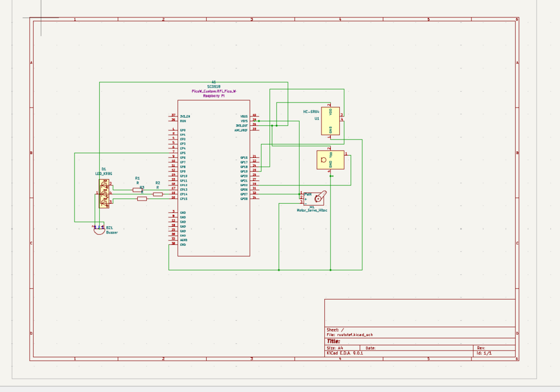Screen dimensions: 560x392
Task: Click the Id: 1/1 field
Action: point(484,353)
